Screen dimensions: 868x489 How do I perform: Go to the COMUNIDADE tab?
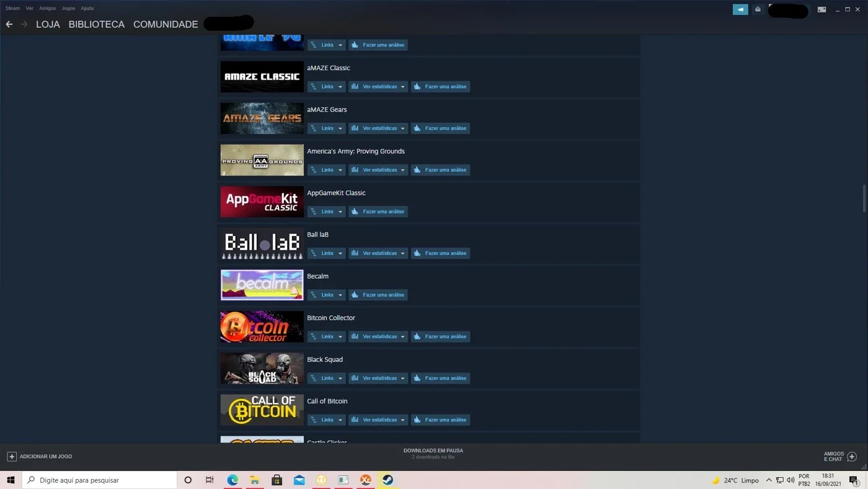tap(166, 24)
